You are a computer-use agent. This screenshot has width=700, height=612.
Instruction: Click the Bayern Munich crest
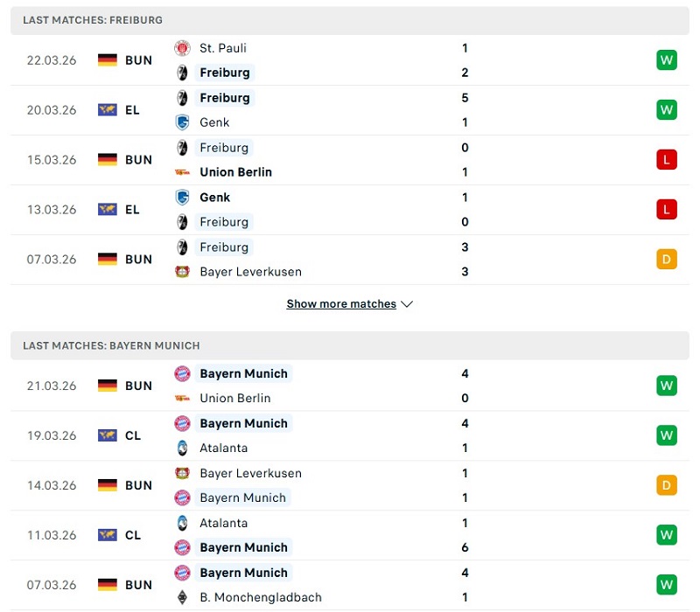(182, 373)
